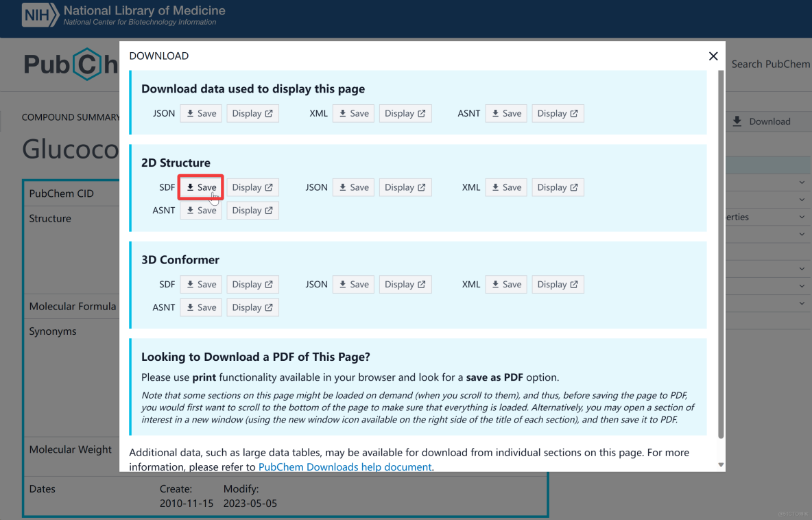Save the 3D Conformer XML file
Screen dimensions: 812x520
tap(505, 284)
